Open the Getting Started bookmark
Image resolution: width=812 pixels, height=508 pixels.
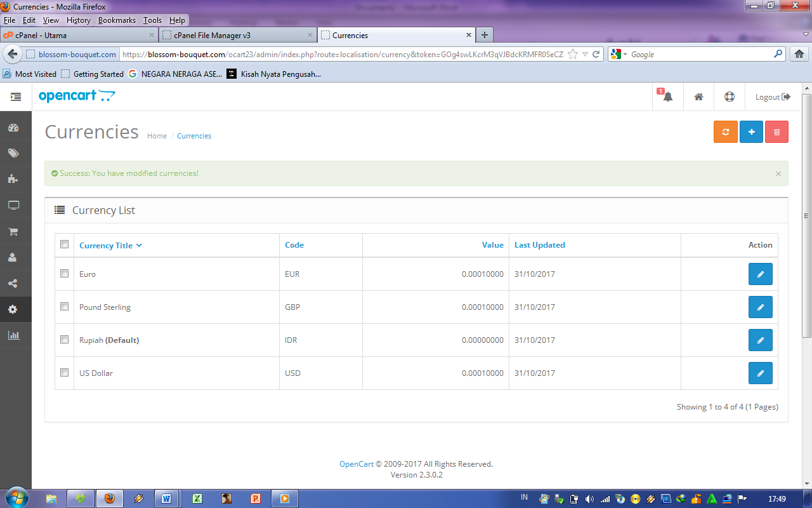[93, 74]
